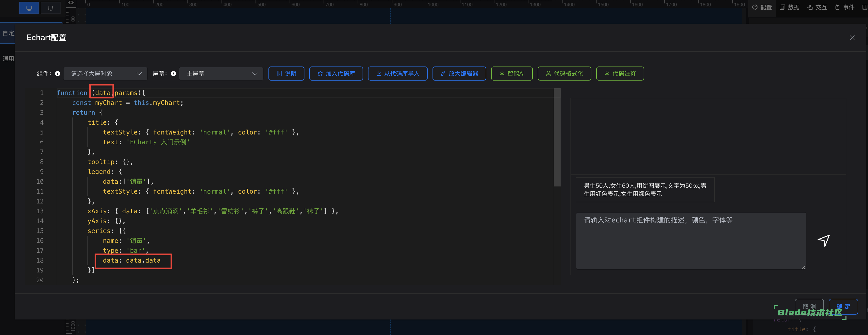Viewport: 868px width, 335px height.
Task: Switch to the 交互 tab
Action: point(817,7)
